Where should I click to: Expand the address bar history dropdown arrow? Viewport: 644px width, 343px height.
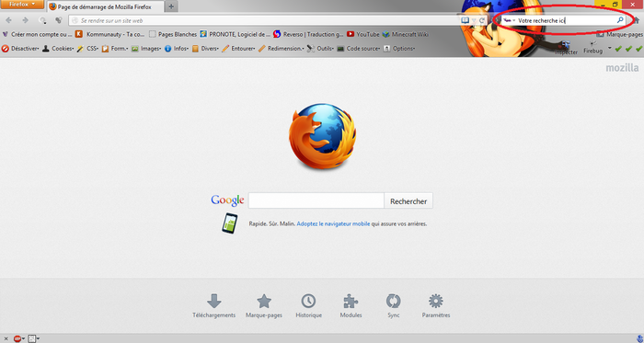tap(474, 20)
